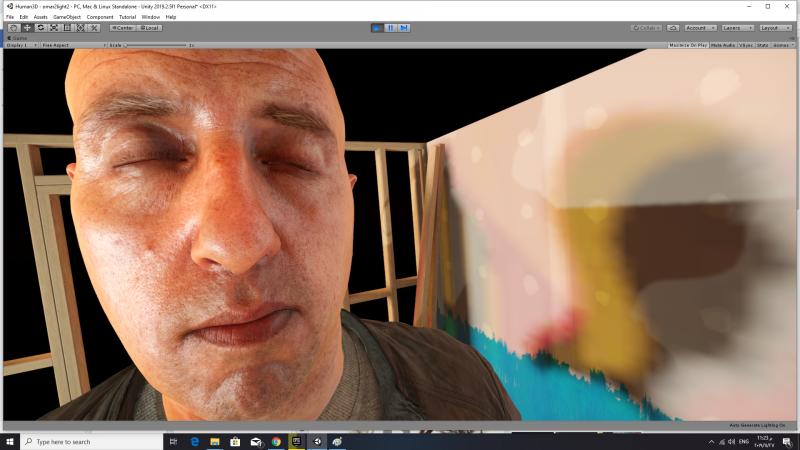800x450 pixels.
Task: Open Task View on taskbar
Action: 173,441
